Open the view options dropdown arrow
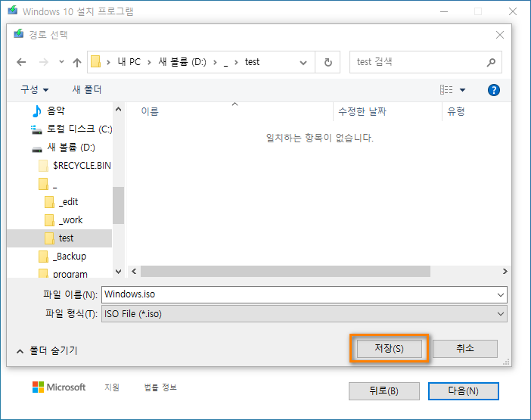531x420 pixels. (462, 90)
